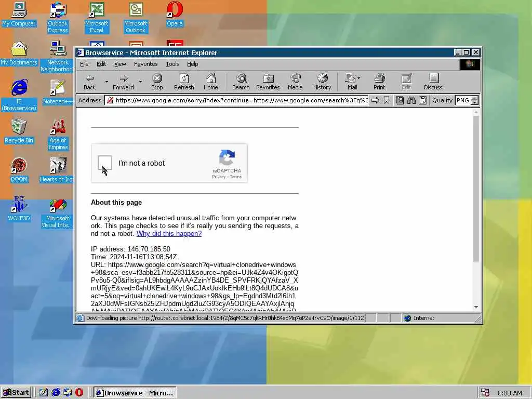Click the Internet security zone indicator

(419, 318)
